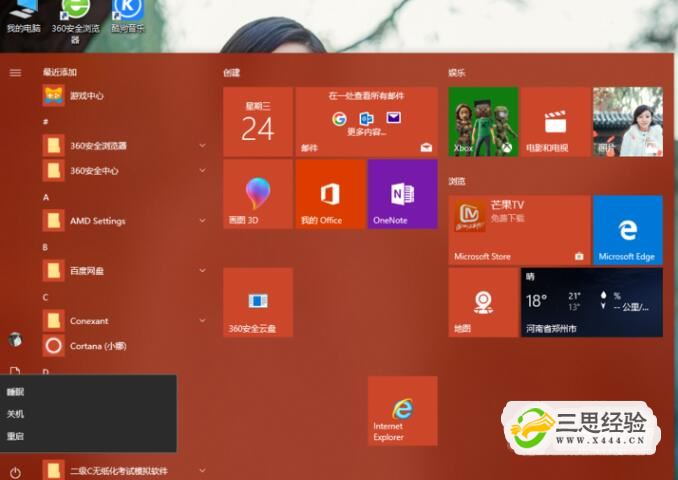Click the 360安全浏览器 folder icon in the app list
This screenshot has width=678, height=480.
tap(54, 146)
